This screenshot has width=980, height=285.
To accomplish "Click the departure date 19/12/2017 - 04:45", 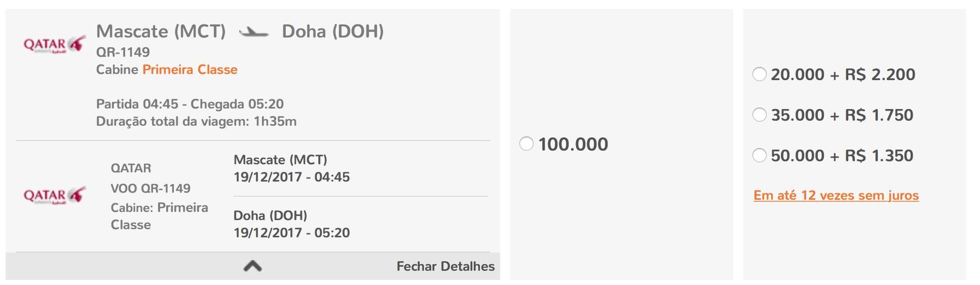I will [292, 177].
